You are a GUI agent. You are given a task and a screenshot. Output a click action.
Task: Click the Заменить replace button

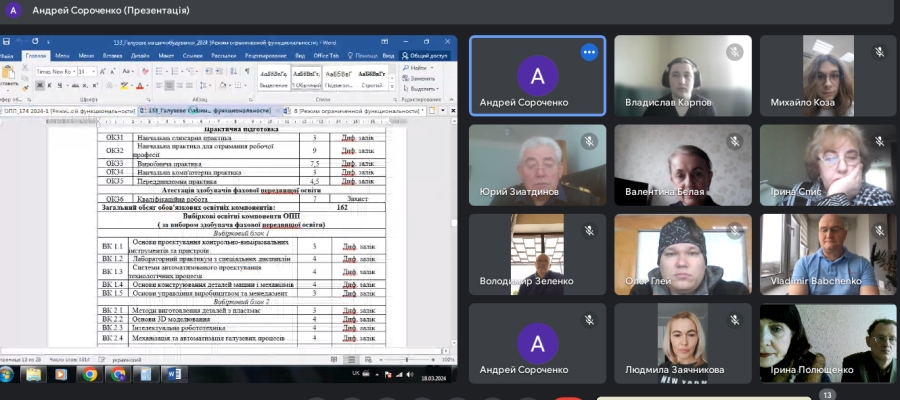coord(421,77)
